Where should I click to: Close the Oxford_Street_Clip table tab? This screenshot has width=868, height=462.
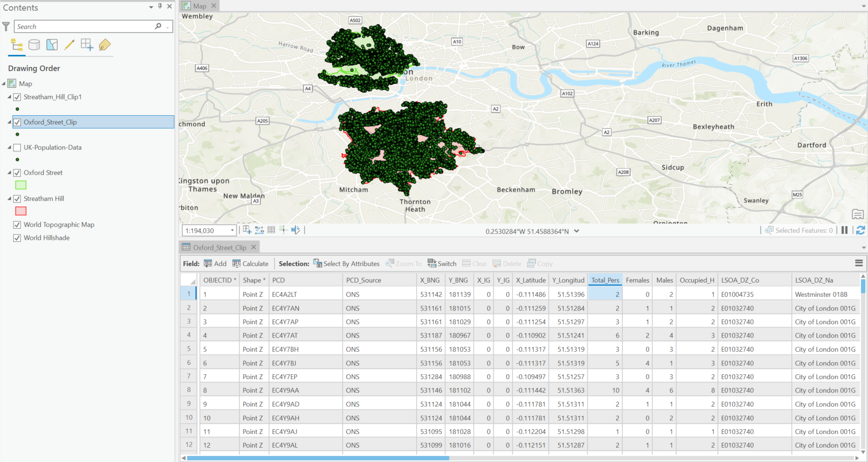click(254, 247)
